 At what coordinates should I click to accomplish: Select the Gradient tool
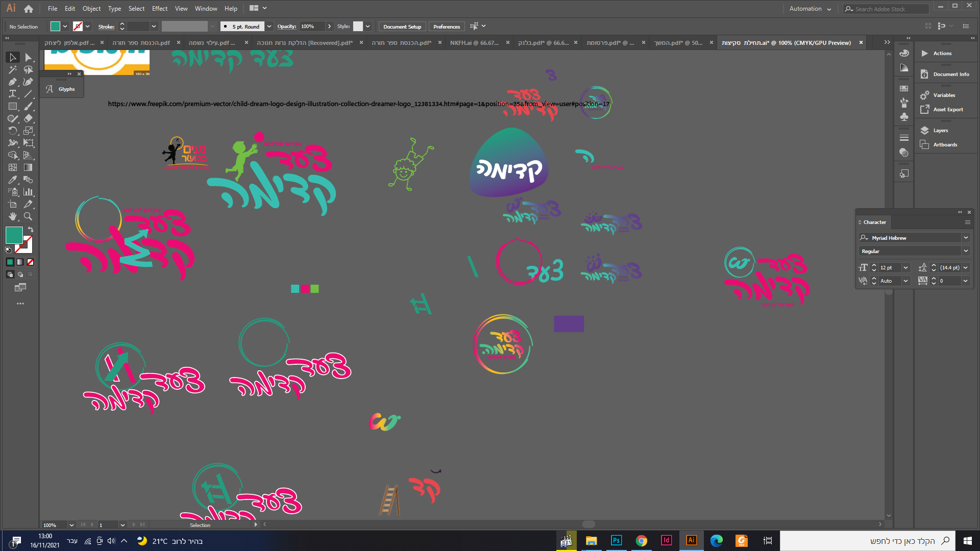click(29, 168)
